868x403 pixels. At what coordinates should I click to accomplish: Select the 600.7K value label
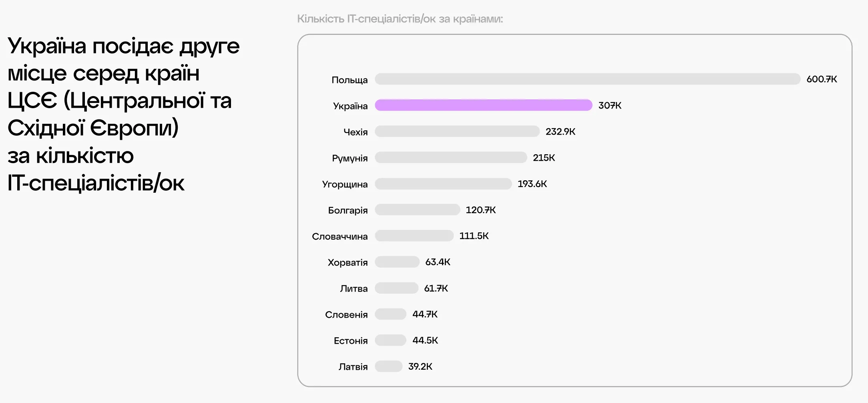click(x=822, y=79)
